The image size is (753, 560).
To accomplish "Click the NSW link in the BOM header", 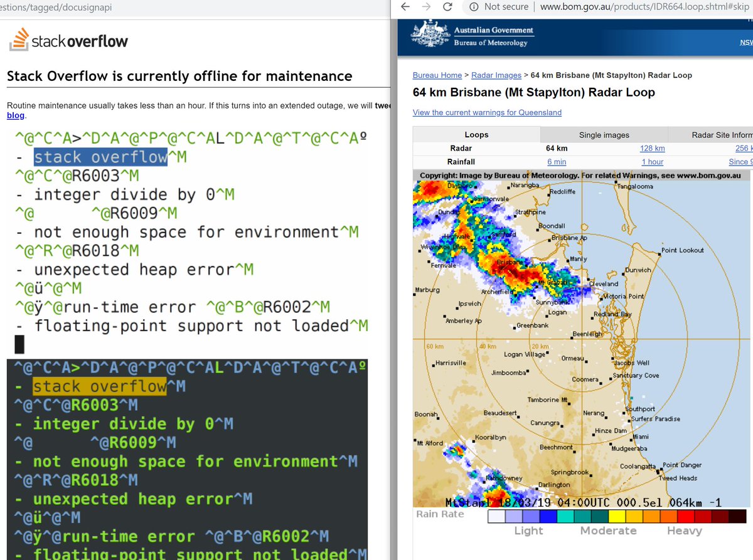I will [745, 43].
